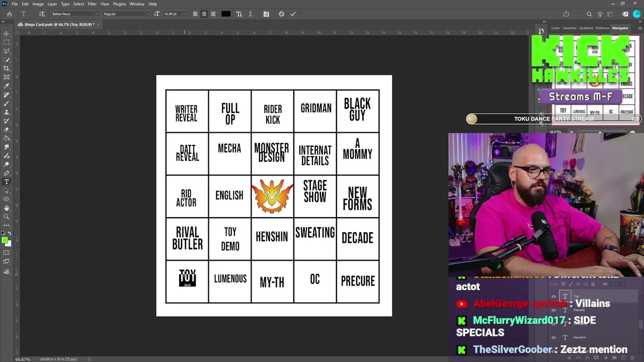Select the Move tool
644x362 pixels.
(7, 34)
